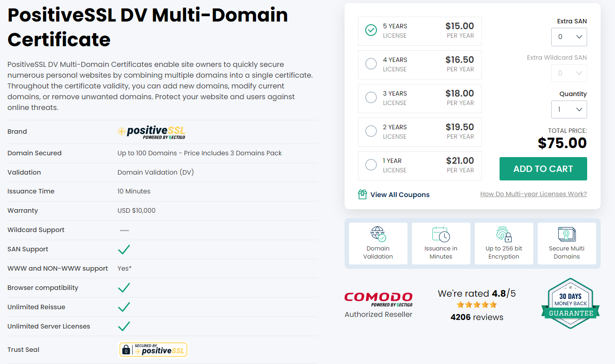Choose the 3 Years license option
Image resolution: width=615 pixels, height=364 pixels.
pos(420,98)
